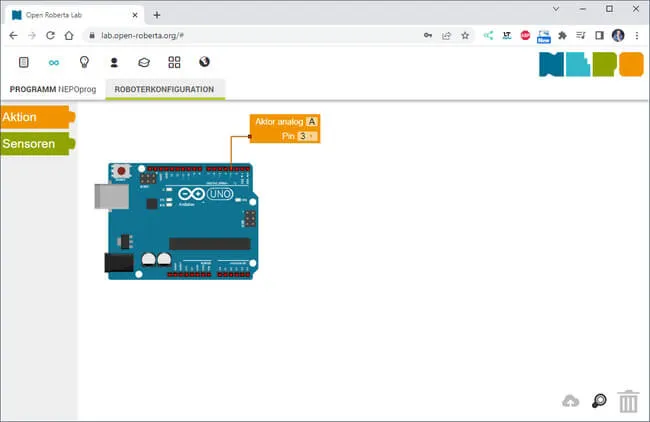This screenshot has height=422, width=650.
Task: Click the Arduino robot selection icon
Action: click(54, 62)
